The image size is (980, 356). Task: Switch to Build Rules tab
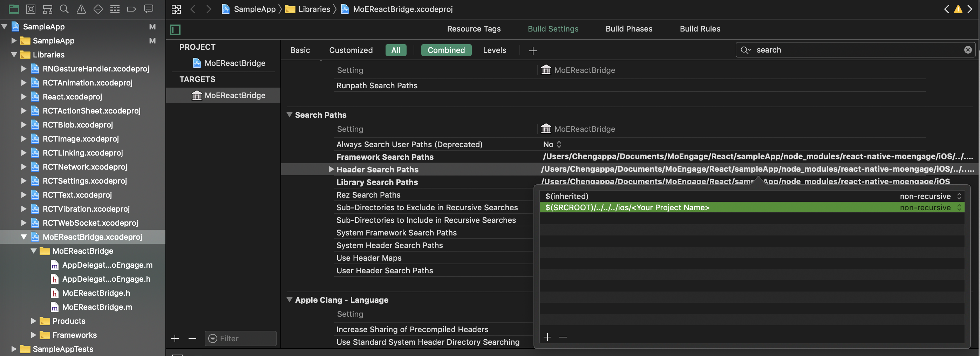(x=700, y=29)
